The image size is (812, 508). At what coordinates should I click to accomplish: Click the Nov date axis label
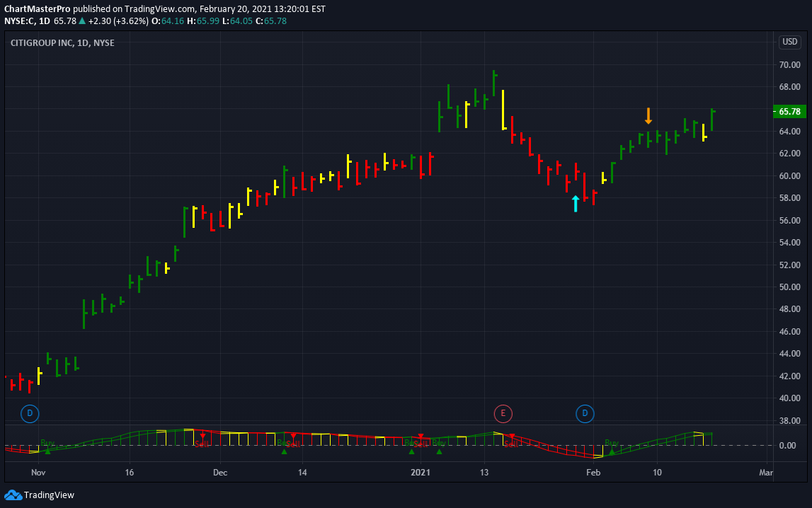pos(38,473)
